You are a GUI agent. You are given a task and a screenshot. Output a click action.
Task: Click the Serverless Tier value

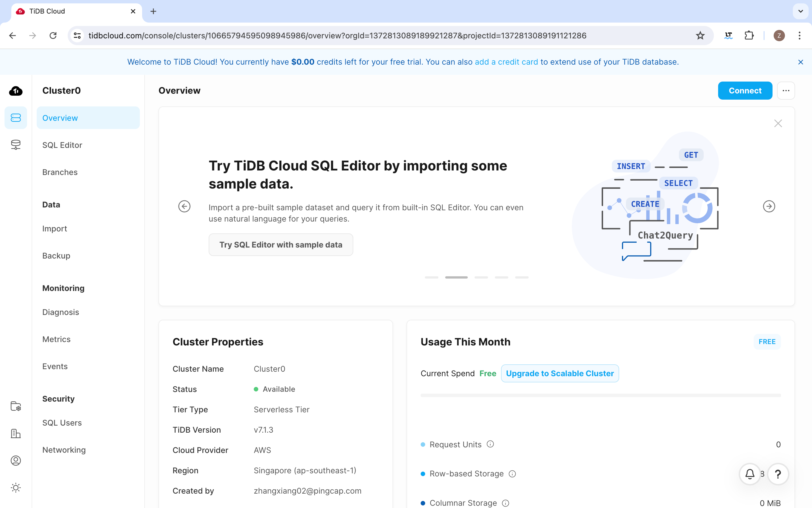point(281,410)
